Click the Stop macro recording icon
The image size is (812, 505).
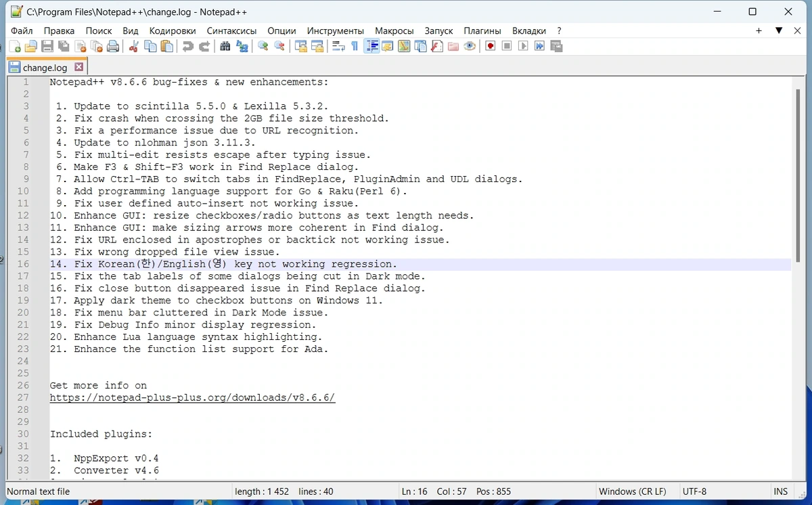point(507,46)
